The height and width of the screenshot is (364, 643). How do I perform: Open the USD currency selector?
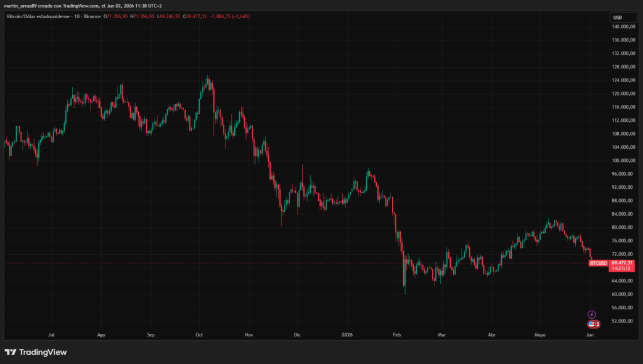(x=623, y=17)
